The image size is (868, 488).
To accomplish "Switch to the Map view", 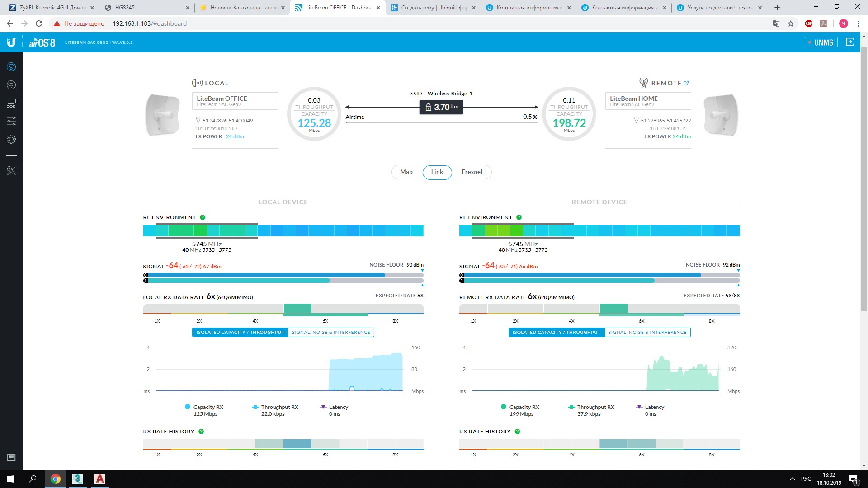I will pyautogui.click(x=406, y=172).
